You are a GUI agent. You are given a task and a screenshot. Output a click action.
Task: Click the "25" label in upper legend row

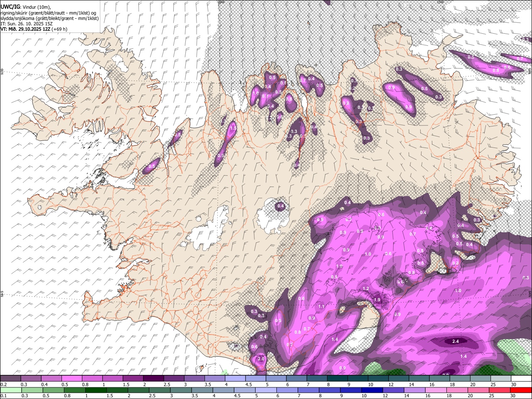[493, 384]
